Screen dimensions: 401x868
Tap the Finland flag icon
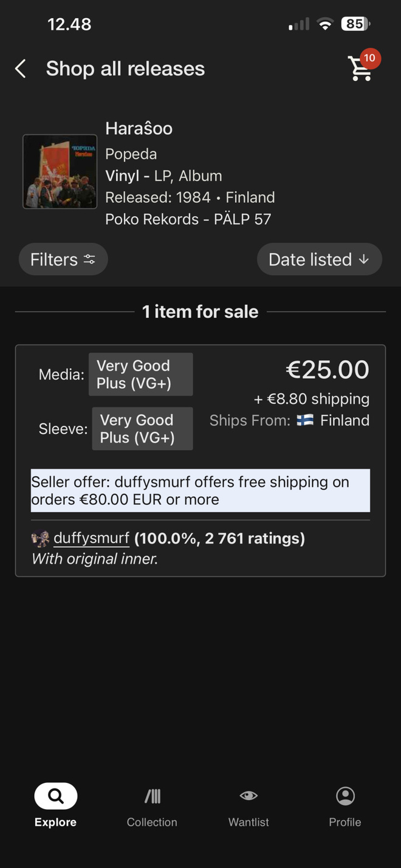[x=305, y=420]
